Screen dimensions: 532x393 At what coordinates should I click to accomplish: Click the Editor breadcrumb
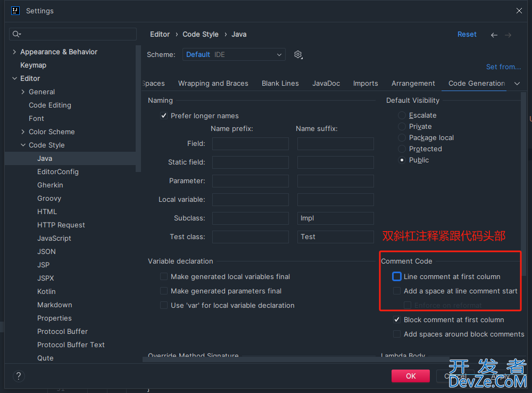pyautogui.click(x=160, y=34)
